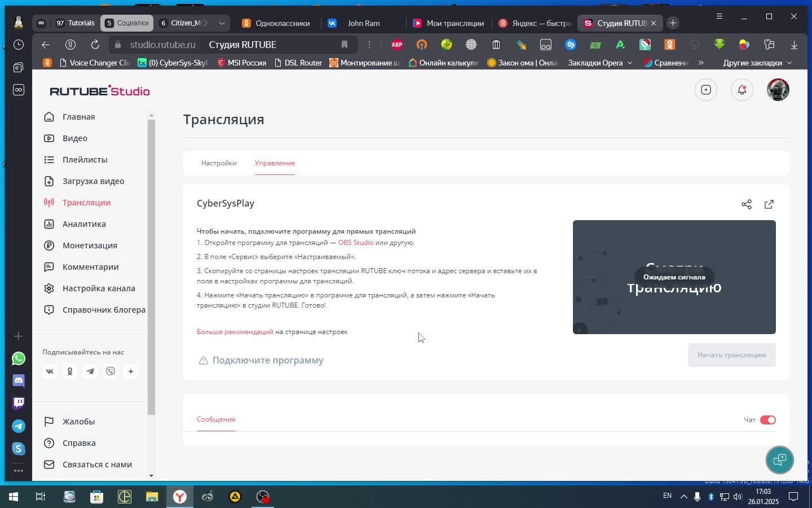The width and height of the screenshot is (812, 508).
Task: Go to Видео section in sidebar
Action: [65, 138]
